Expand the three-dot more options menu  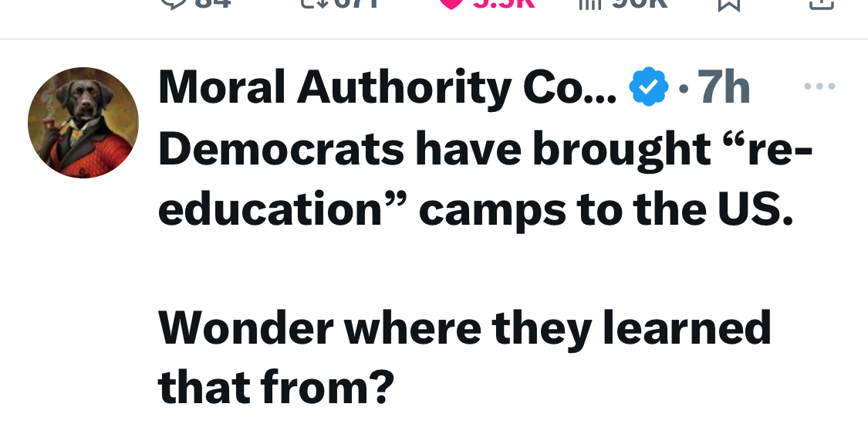[819, 86]
